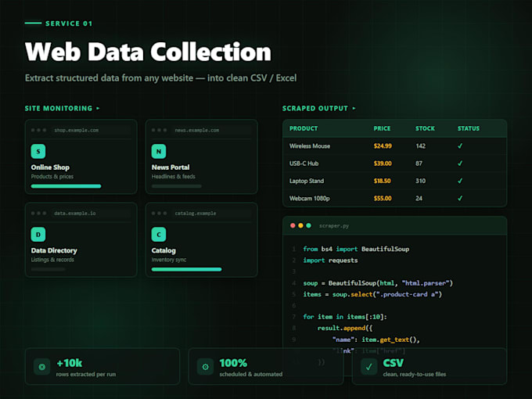Click status checkmark for Wireless Mouse
Viewport: 532px width, 399px height.
pyautogui.click(x=460, y=146)
